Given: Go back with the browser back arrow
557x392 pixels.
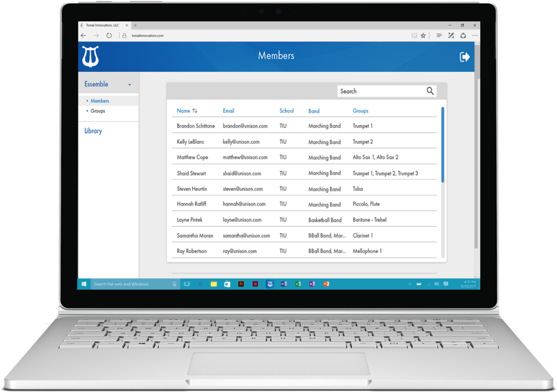Looking at the screenshot, I should point(84,36).
